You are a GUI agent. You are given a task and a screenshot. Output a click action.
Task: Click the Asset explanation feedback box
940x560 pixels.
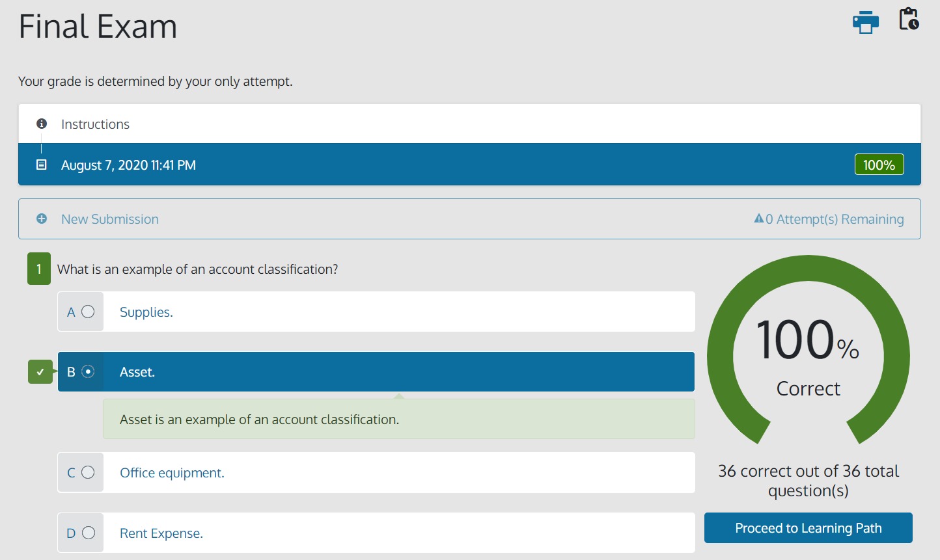pyautogui.click(x=399, y=419)
